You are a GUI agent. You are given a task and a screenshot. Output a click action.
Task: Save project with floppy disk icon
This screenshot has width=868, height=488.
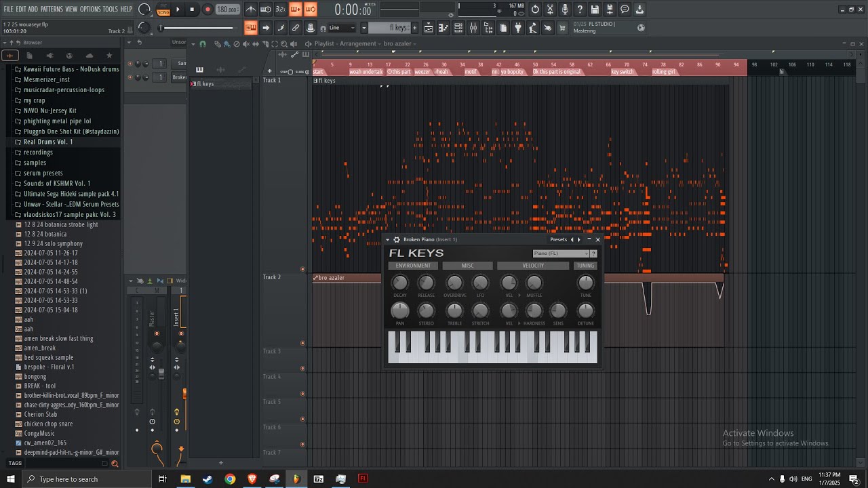coord(595,9)
